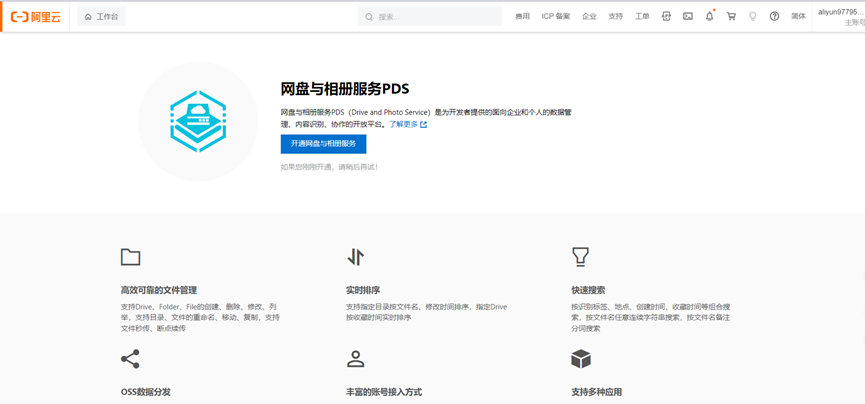The height and width of the screenshot is (404, 865).
Task: Launch the Cloud Shell terminal icon
Action: tap(688, 17)
